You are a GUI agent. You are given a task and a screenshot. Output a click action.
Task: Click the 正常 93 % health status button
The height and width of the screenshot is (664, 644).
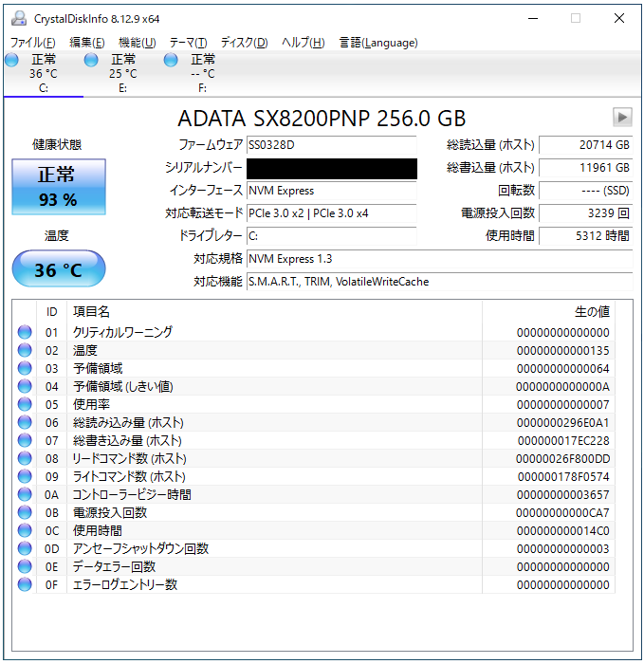pos(59,187)
